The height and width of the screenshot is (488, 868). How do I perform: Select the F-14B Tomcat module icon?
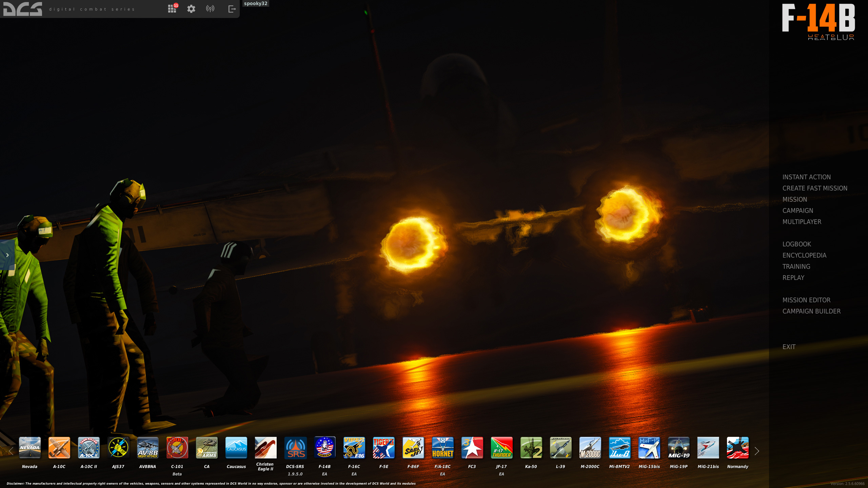(x=324, y=447)
